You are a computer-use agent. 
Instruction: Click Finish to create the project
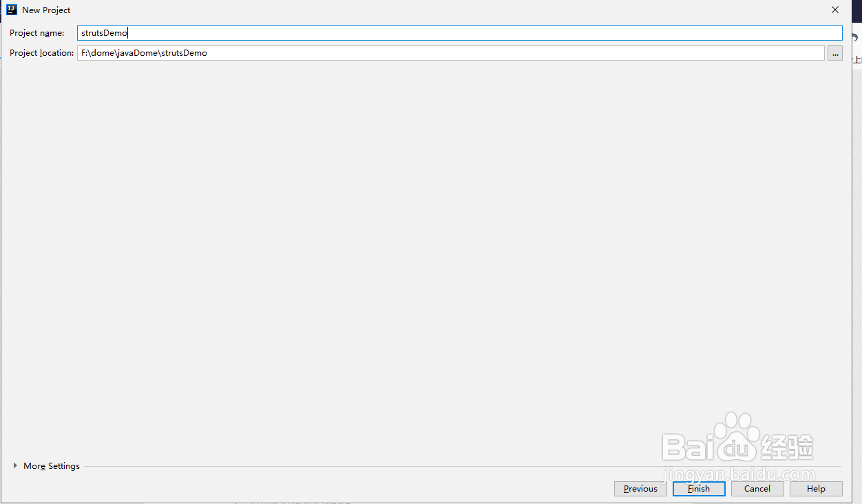pos(699,489)
